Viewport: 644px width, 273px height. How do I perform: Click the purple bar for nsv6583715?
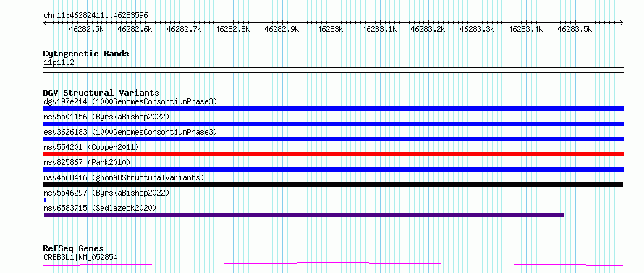tap(304, 215)
